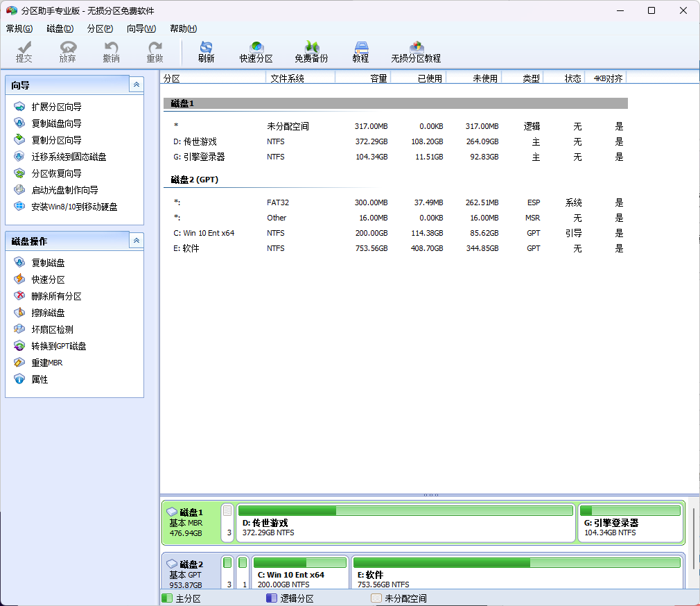Click 擦除磁盘 in the sidebar
700x606 pixels.
point(48,313)
